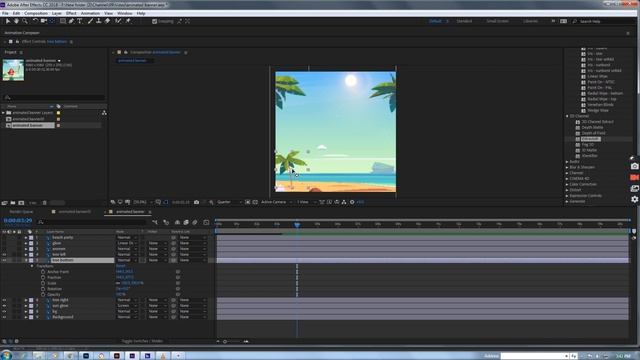Click Toggle Switches / Modes button
This screenshot has width=640, height=360.
142,341
